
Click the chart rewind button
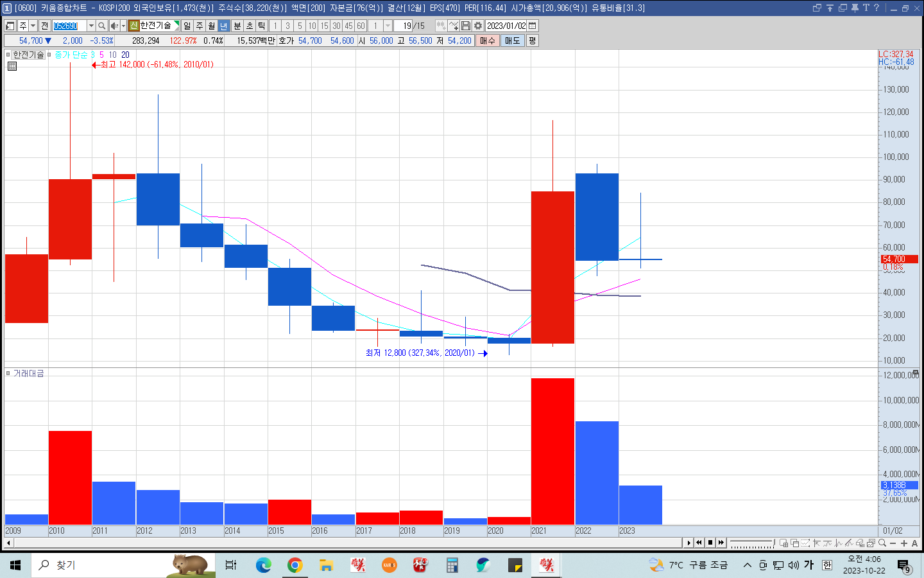click(699, 543)
